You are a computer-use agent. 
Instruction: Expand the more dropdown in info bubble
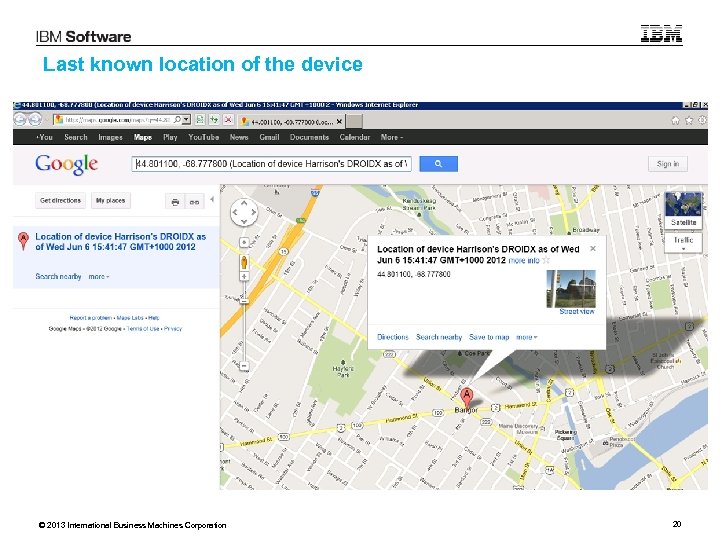pyautogui.click(x=527, y=337)
